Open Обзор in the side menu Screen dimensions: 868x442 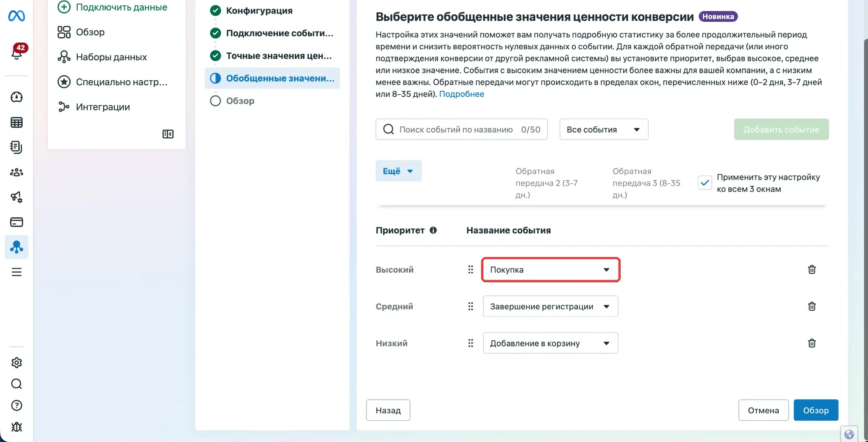[x=81, y=32]
